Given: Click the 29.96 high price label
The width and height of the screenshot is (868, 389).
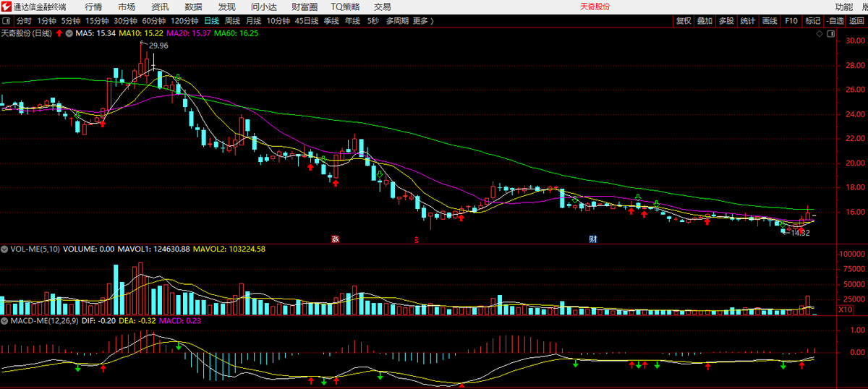Looking at the screenshot, I should click(158, 46).
